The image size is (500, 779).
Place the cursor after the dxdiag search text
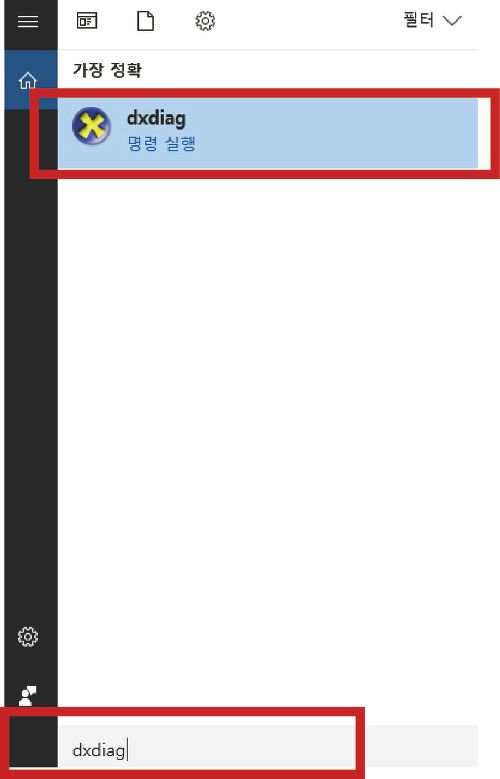pos(127,750)
